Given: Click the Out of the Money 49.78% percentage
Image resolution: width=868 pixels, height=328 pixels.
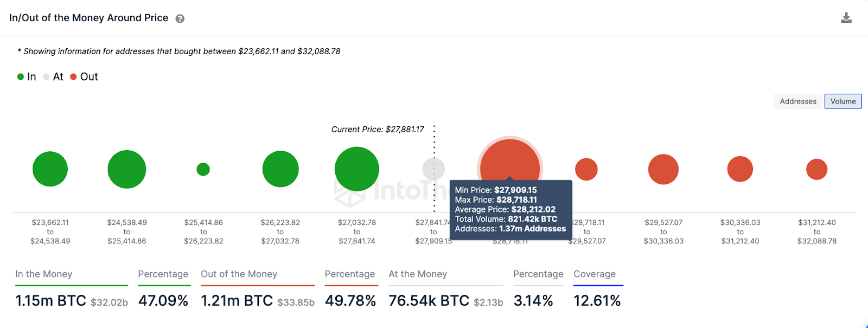Looking at the screenshot, I should [x=351, y=300].
